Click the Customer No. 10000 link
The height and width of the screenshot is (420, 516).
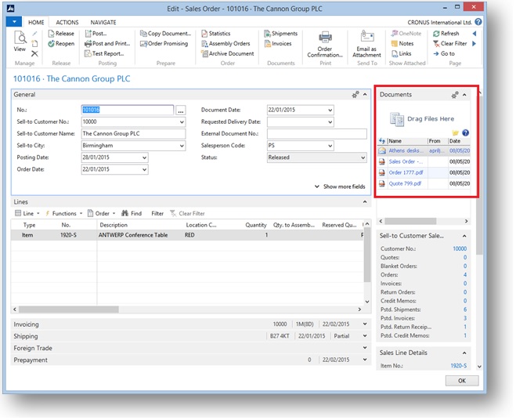[x=459, y=248]
